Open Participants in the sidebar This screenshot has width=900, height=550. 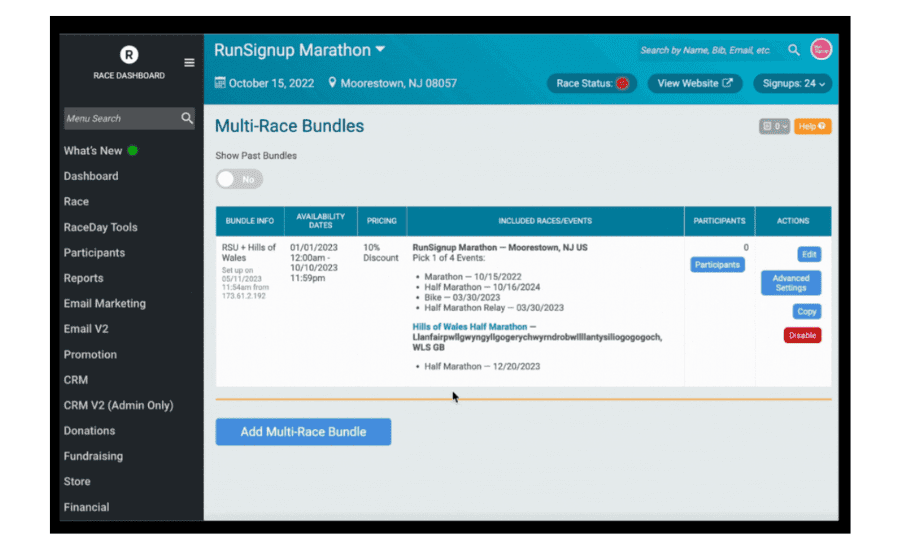pos(94,253)
